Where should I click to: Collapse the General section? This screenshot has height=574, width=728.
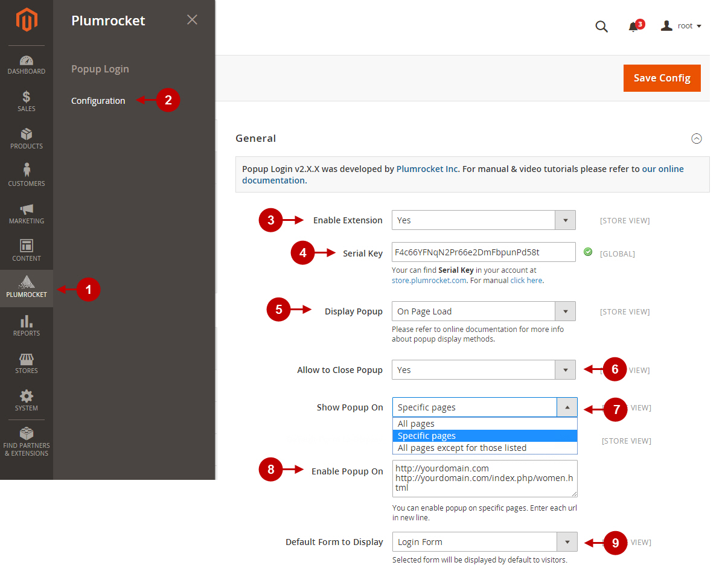(x=697, y=138)
